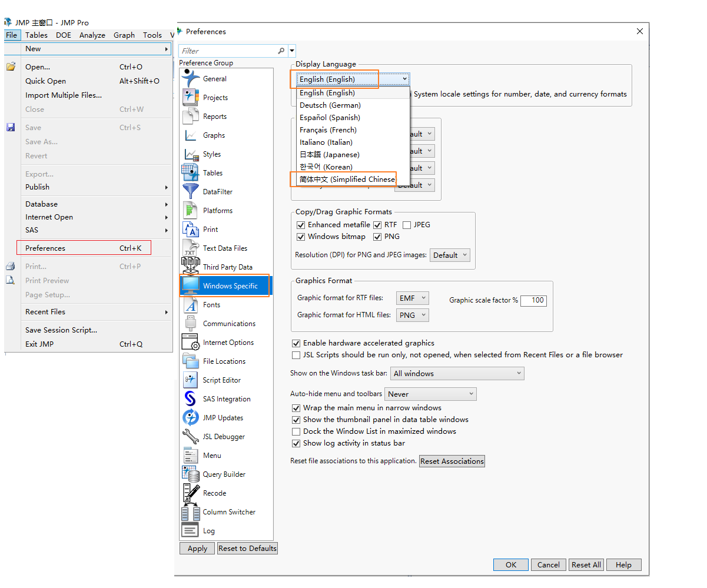Select the Third Party Data icon
Screen dimensions: 707x588
click(x=191, y=267)
